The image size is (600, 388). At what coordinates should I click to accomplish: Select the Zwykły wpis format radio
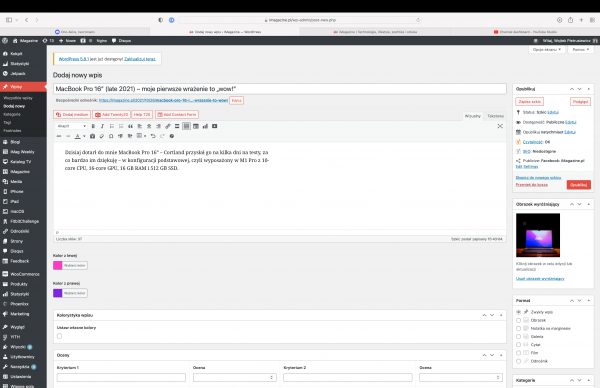coord(518,312)
